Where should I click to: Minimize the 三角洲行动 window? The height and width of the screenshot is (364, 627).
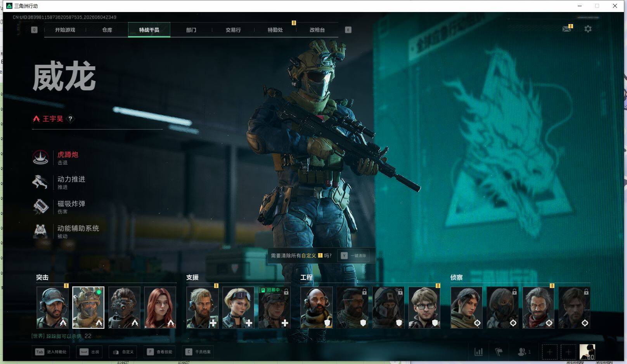point(580,6)
